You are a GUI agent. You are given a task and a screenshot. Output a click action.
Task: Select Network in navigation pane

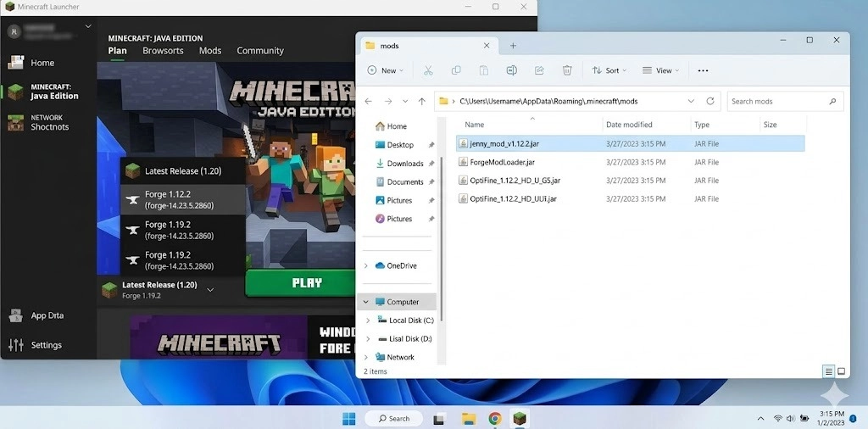pos(395,357)
